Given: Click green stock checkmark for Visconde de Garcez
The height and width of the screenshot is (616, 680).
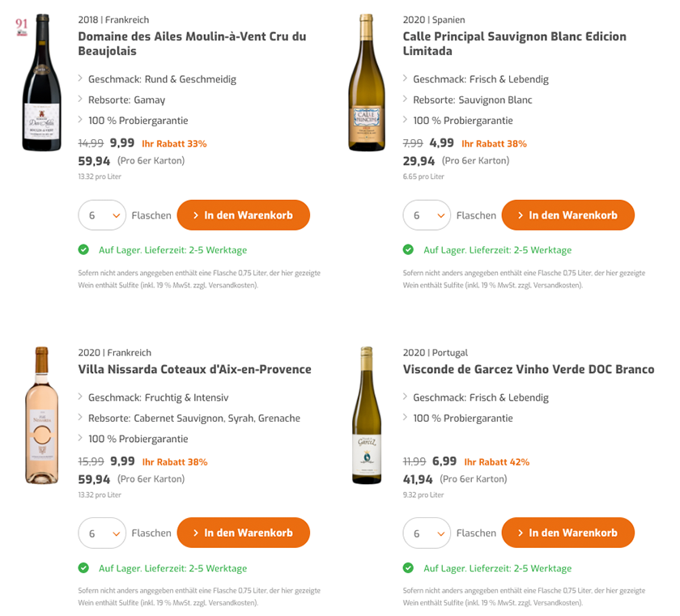Looking at the screenshot, I should coord(408,568).
